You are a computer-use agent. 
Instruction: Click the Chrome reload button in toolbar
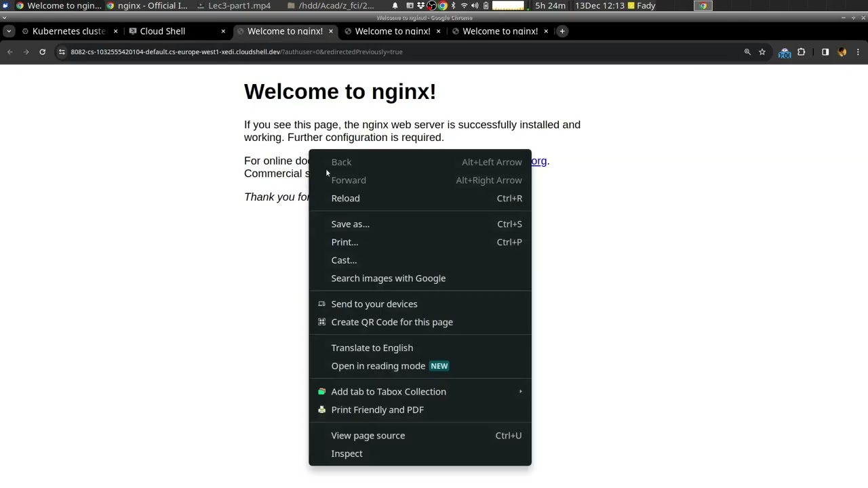point(42,52)
